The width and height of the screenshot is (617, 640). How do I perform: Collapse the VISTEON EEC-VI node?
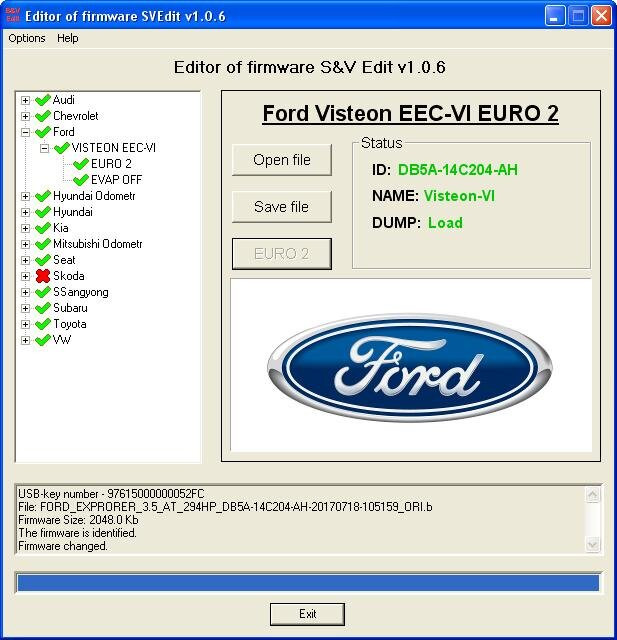pos(44,148)
